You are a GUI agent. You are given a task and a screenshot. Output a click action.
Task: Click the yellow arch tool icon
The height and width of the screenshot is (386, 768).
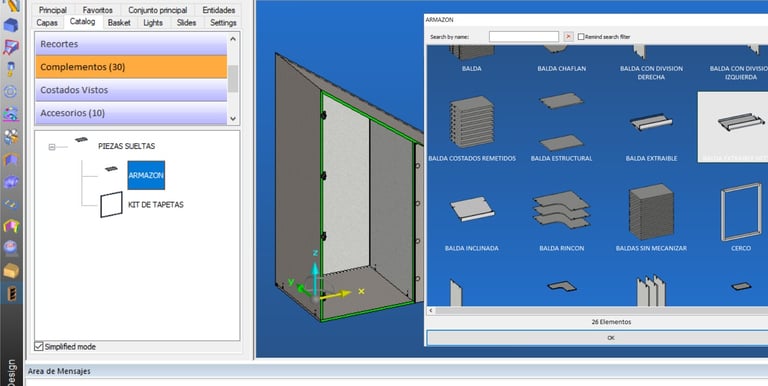pyautogui.click(x=11, y=226)
